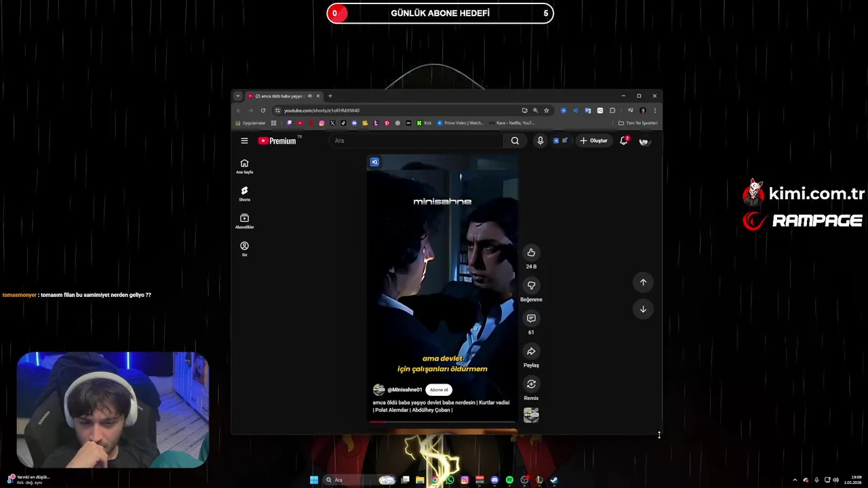Open the YouTube account avatar menu
868x488 pixels.
(x=644, y=140)
